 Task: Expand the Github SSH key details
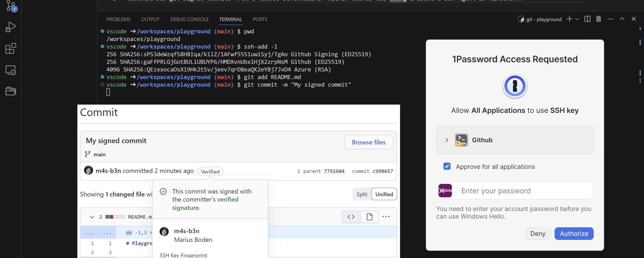447,140
